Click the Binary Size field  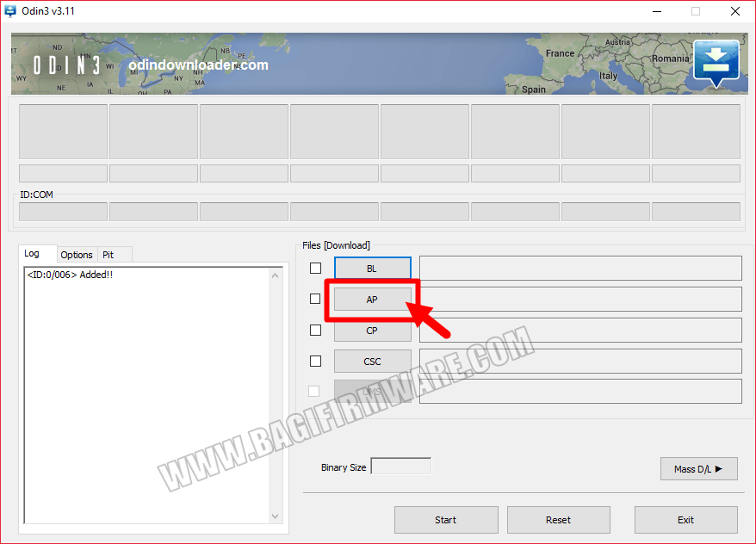(400, 467)
